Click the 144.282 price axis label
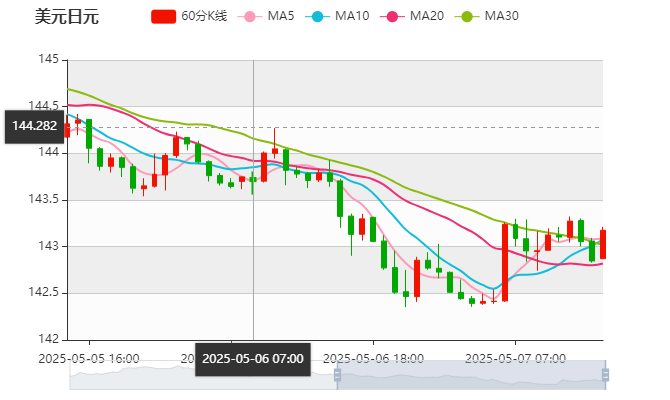This screenshot has width=670, height=400. [34, 126]
